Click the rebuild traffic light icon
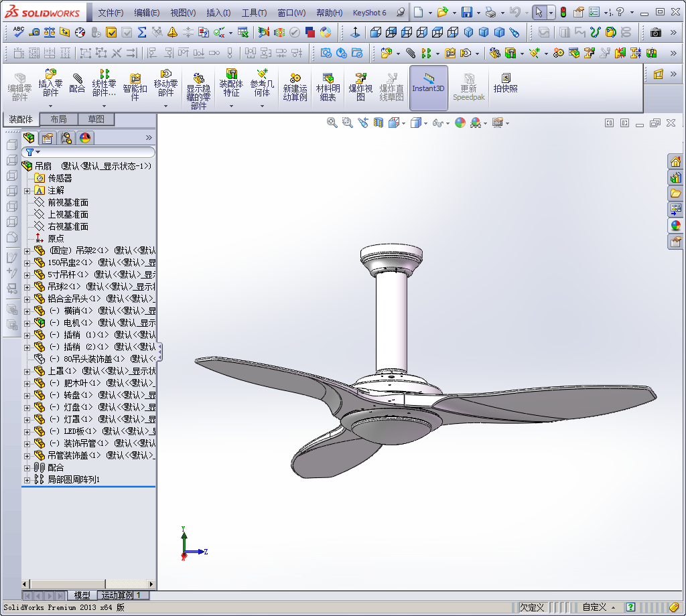The image size is (686, 616). tap(563, 12)
